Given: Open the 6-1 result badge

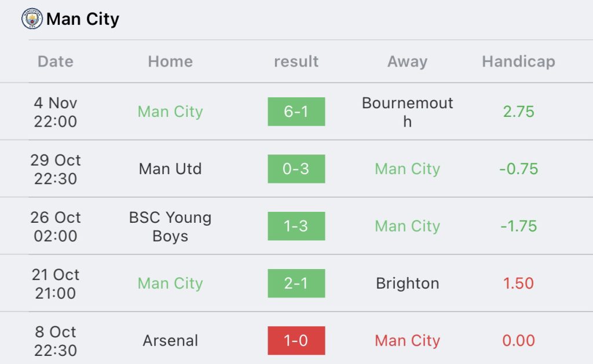Looking at the screenshot, I should click(296, 112).
